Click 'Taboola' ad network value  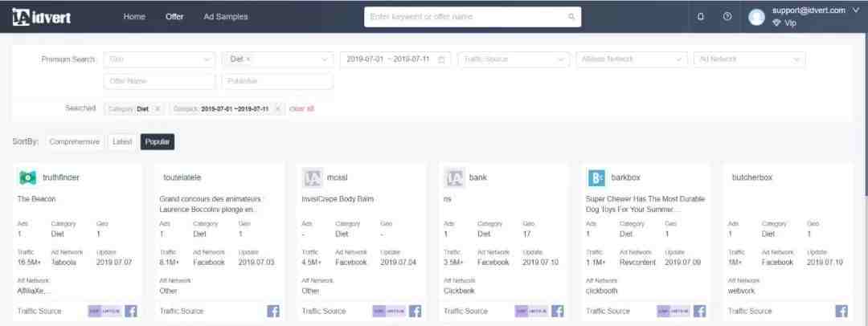point(63,263)
